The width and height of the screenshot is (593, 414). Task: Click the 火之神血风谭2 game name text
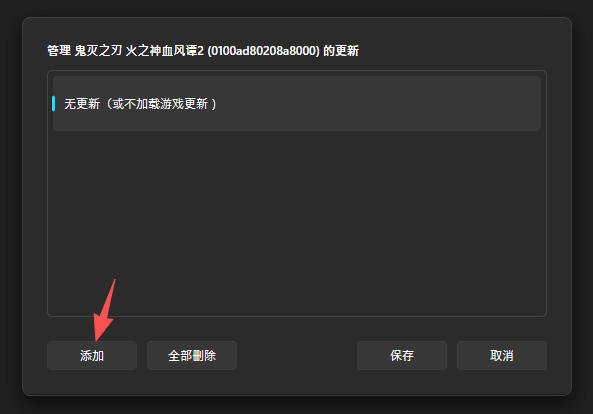click(x=165, y=50)
